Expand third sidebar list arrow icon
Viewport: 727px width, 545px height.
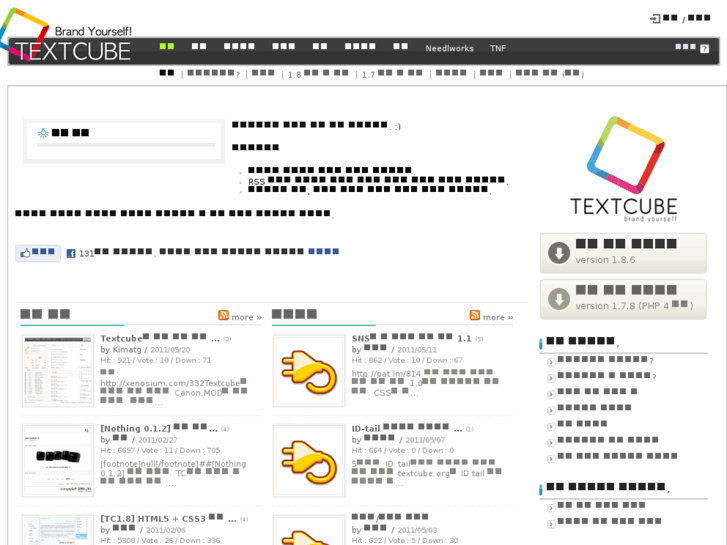551,394
